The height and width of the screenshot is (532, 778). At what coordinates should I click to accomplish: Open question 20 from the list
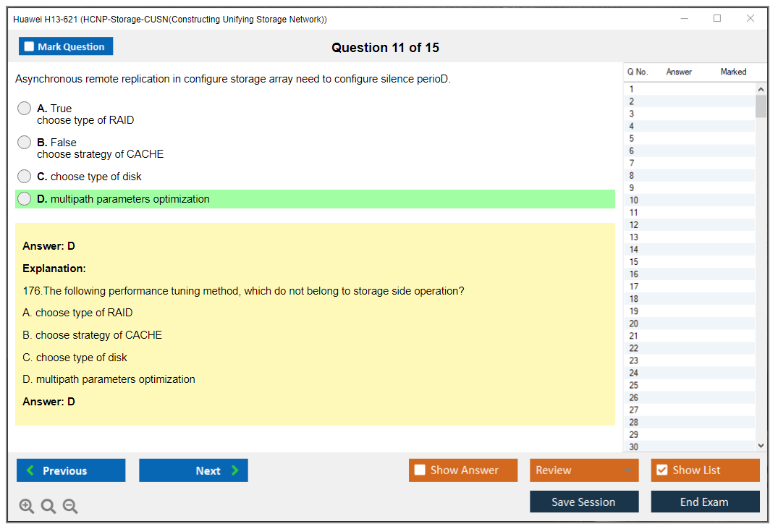(634, 324)
